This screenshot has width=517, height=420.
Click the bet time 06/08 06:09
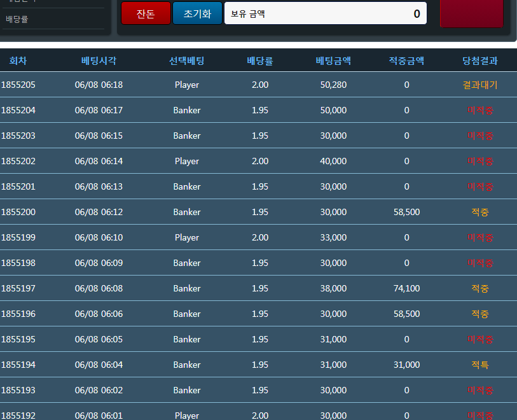(99, 263)
